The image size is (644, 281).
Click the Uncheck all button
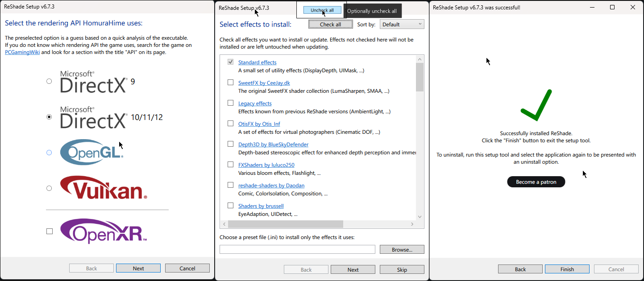[322, 10]
